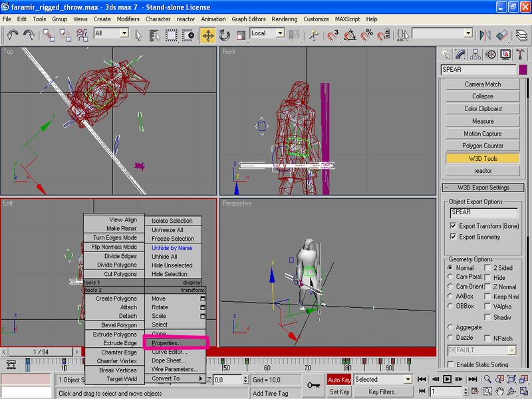Open Key Filters... dialog
Image resolution: width=532 pixels, height=399 pixels.
(x=384, y=392)
